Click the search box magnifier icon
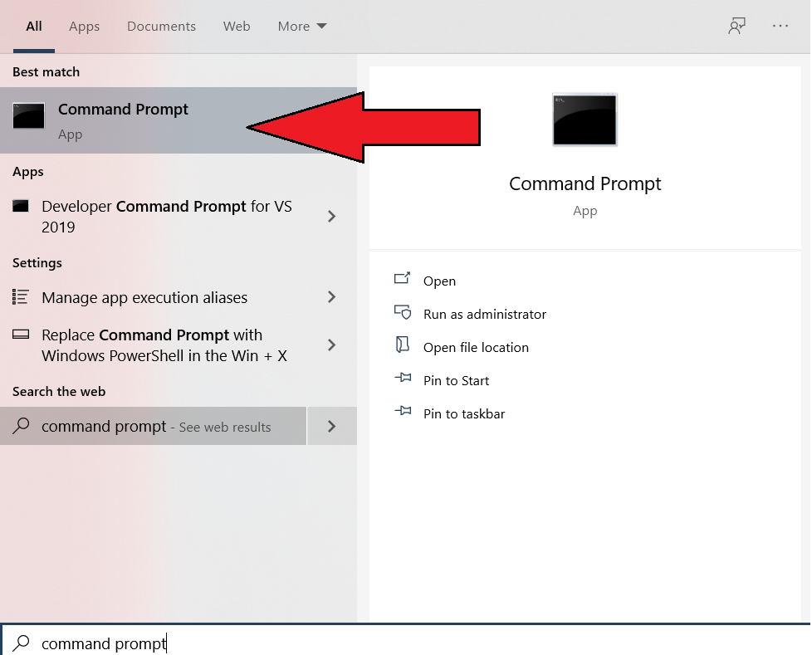 22,643
